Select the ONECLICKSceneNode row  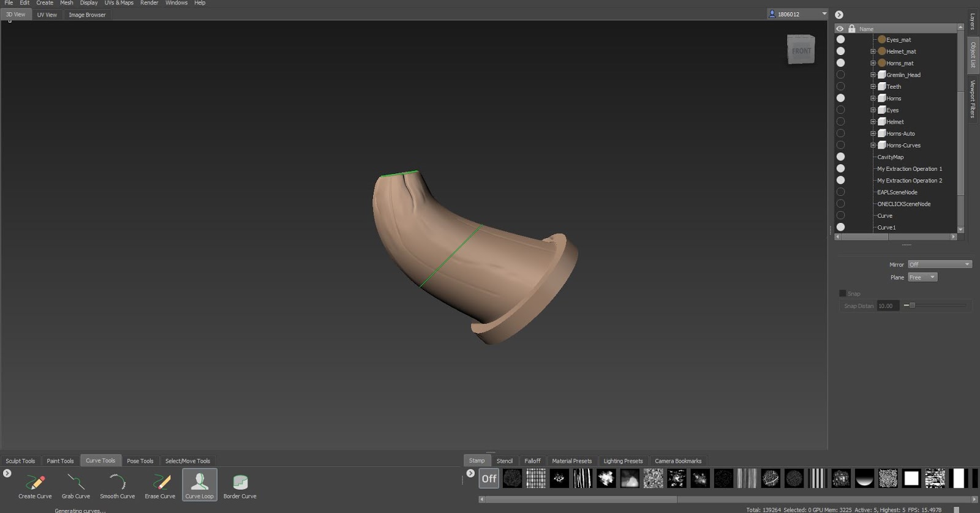[x=904, y=204]
